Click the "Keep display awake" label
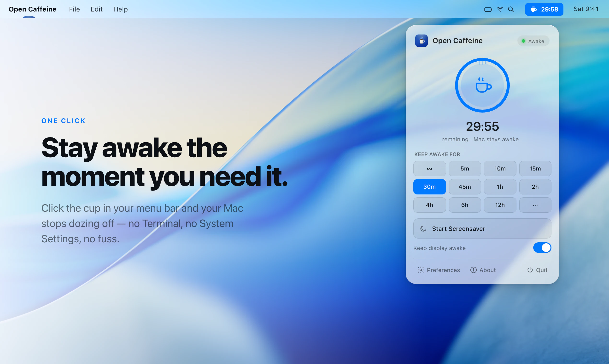This screenshot has width=609, height=364. 439,248
